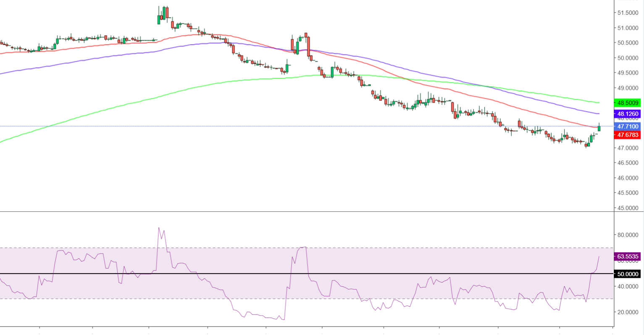The width and height of the screenshot is (644, 335).
Task: Click the solid black RSI 50 midline
Action: (x=252, y=274)
